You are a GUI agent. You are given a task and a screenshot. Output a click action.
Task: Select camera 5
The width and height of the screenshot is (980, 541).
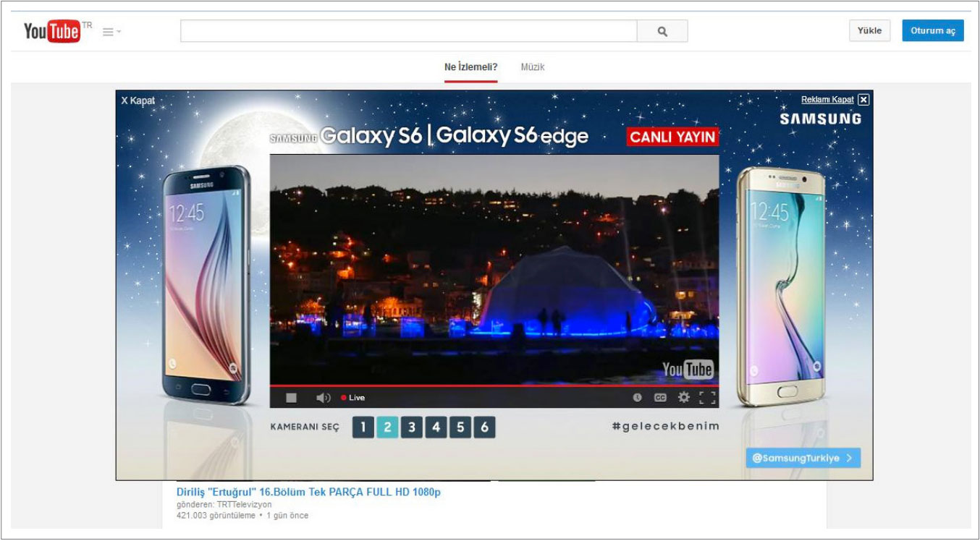click(460, 427)
